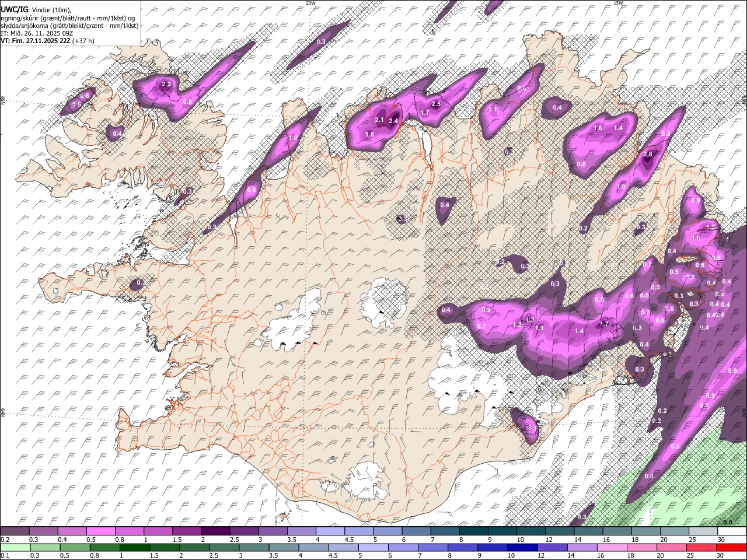Click the '30' label in the upper legend row
The height and width of the screenshot is (560, 747).
pos(721,540)
